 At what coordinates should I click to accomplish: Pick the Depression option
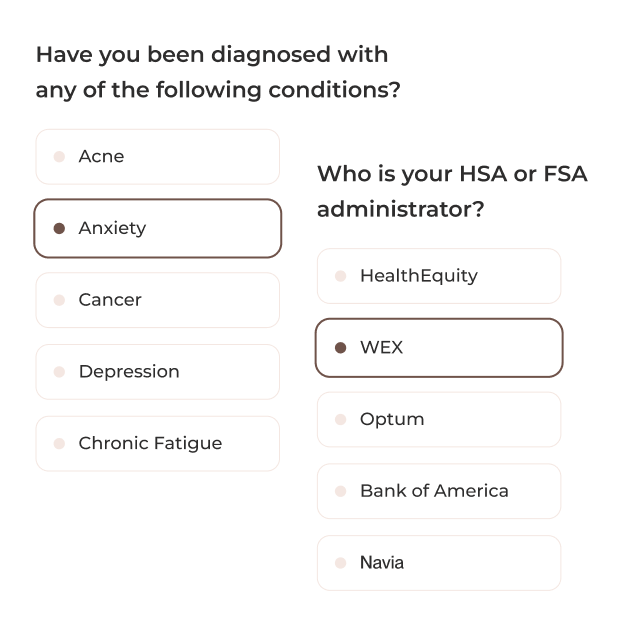pos(157,372)
